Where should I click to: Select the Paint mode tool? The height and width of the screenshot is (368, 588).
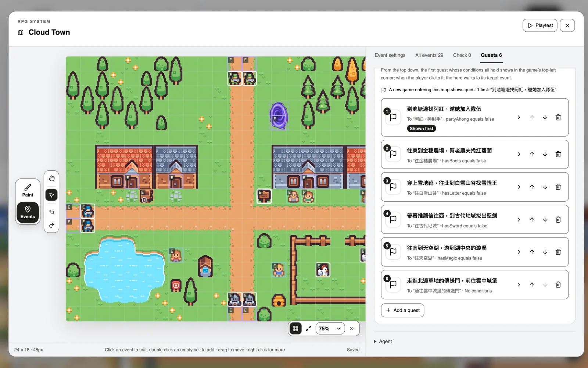(x=28, y=190)
